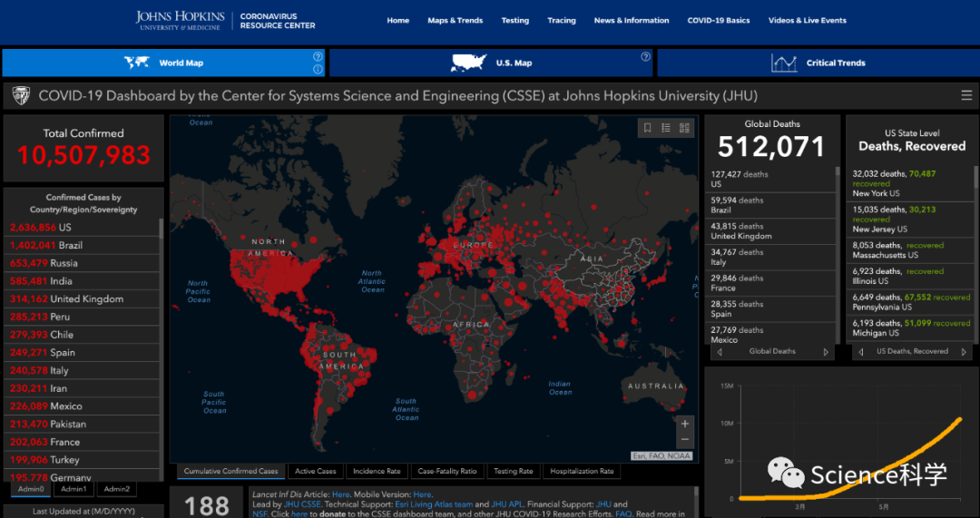Open the dashboard hamburger menu
Image resolution: width=980 pixels, height=518 pixels.
(x=966, y=95)
